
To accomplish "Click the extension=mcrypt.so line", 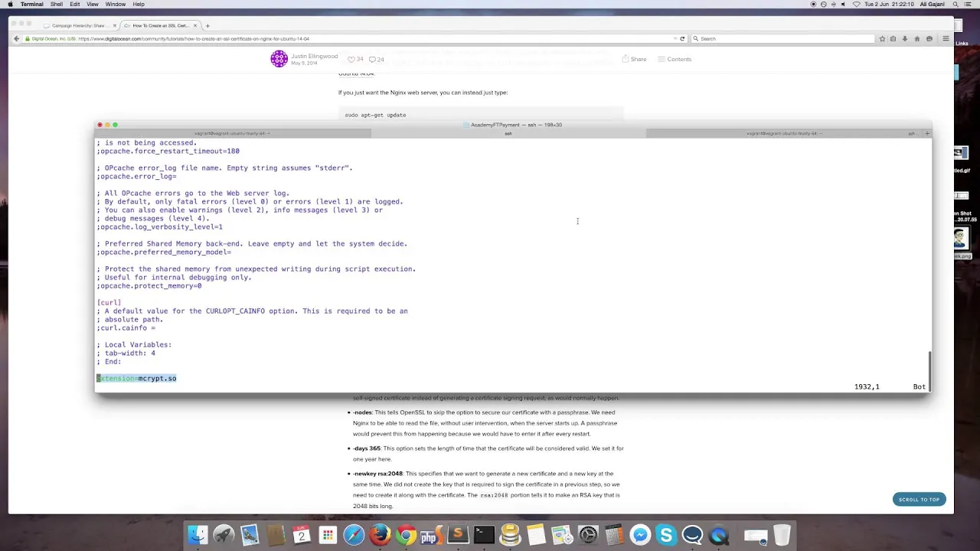I will [x=136, y=378].
